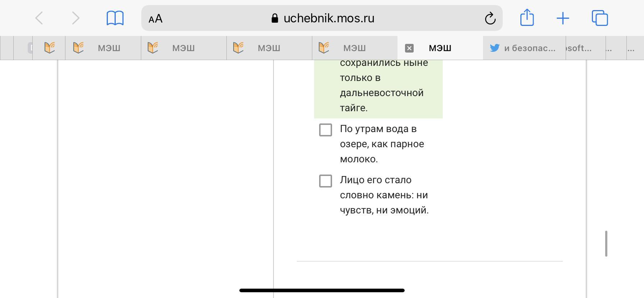Image resolution: width=644 pixels, height=298 pixels.
Task: Switch to the Twitter 'и безопас...' tab
Action: click(x=524, y=48)
